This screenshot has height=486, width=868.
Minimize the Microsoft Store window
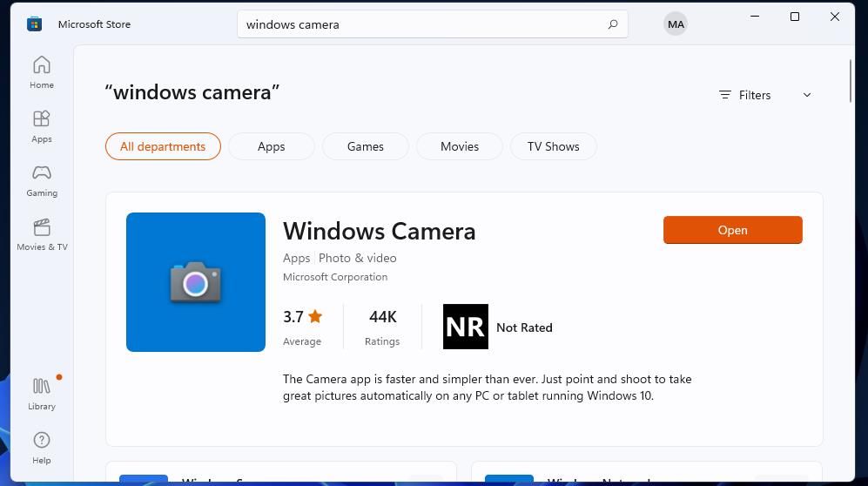pyautogui.click(x=755, y=17)
